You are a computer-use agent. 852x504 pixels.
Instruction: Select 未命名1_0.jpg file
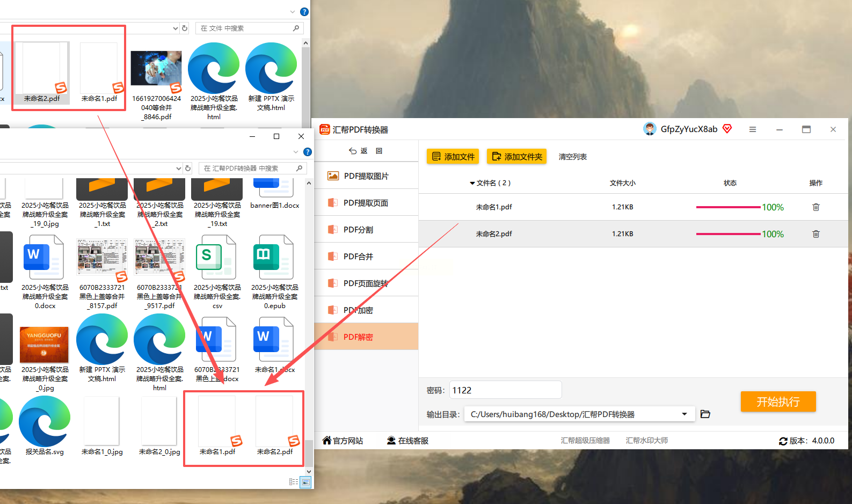(x=102, y=426)
